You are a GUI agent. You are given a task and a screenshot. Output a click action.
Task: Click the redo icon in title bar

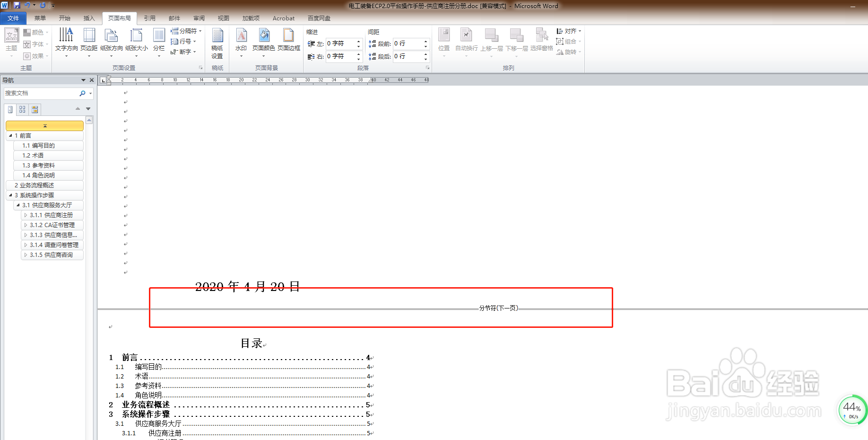tap(43, 5)
